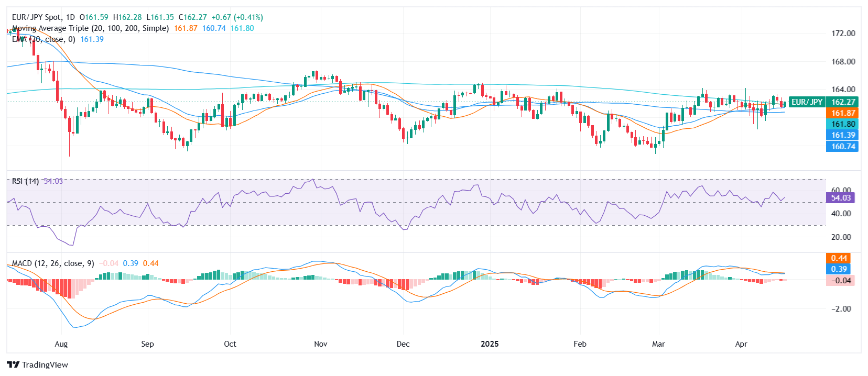This screenshot has height=376, width=868.
Task: Select the 2025 label on the time axis
Action: point(490,344)
